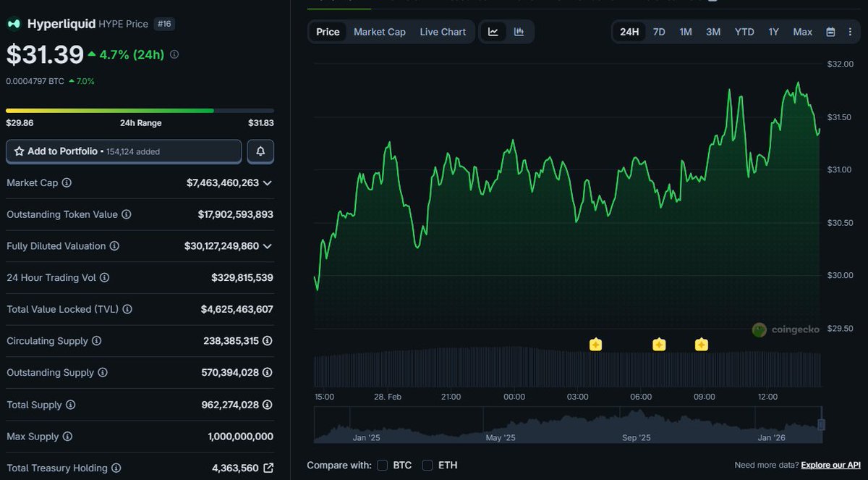
Task: Select the YTD time range
Action: (744, 32)
